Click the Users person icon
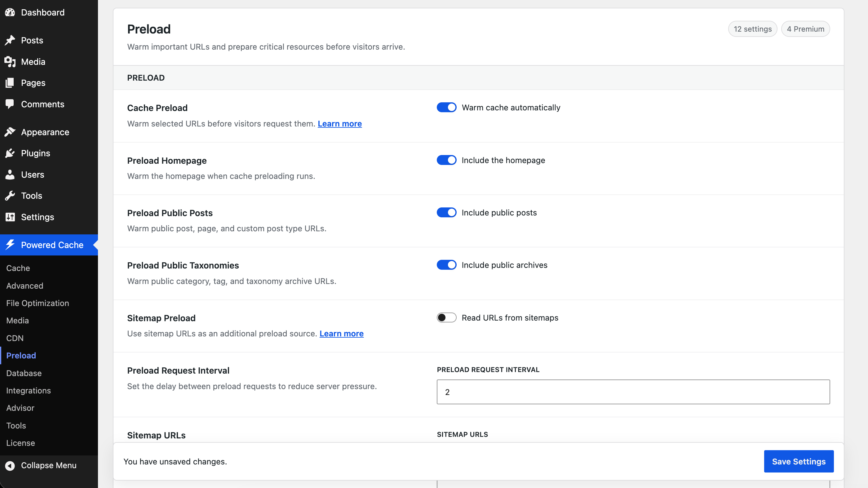 click(x=10, y=175)
